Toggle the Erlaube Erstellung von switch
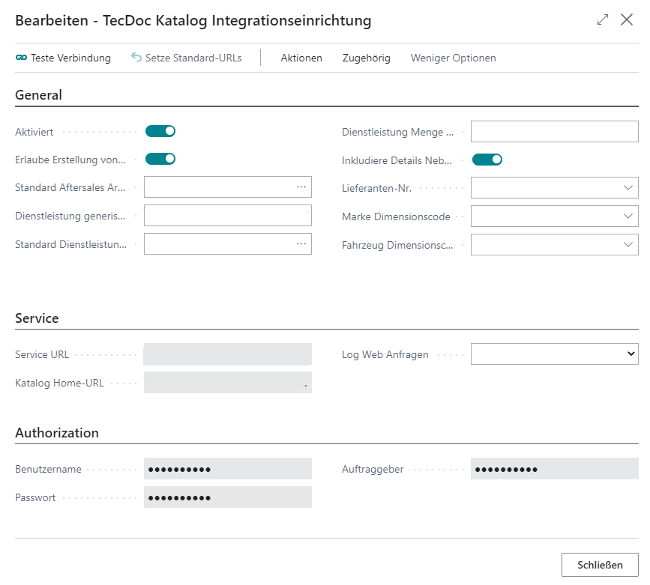Screen dimensions: 650x585 tap(160, 159)
